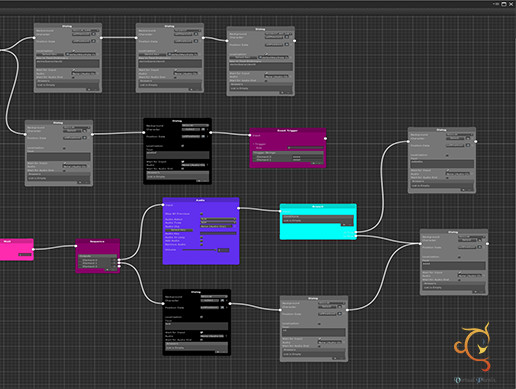Click the Audio node's title bar
Image resolution: width=516 pixels, height=389 pixels.
(201, 200)
